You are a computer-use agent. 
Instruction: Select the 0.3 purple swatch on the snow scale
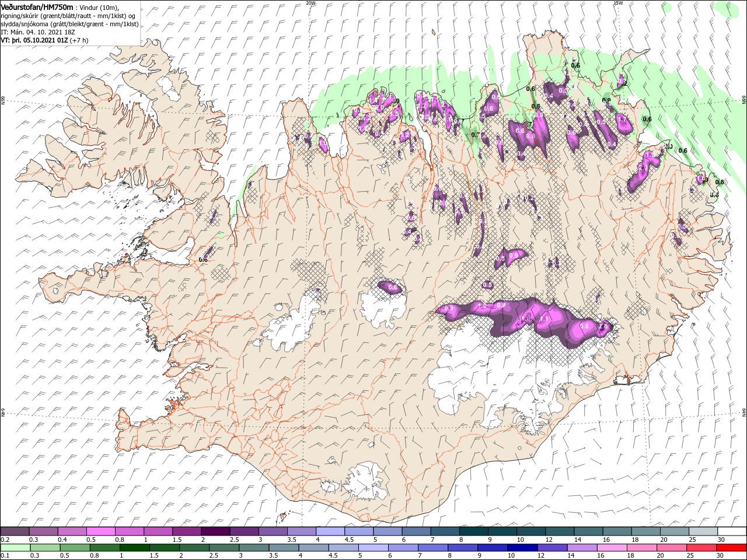(43, 531)
